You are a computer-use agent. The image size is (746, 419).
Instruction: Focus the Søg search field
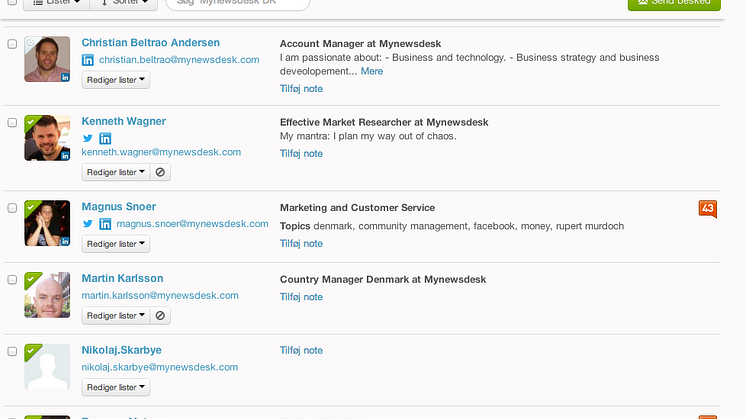point(238,3)
